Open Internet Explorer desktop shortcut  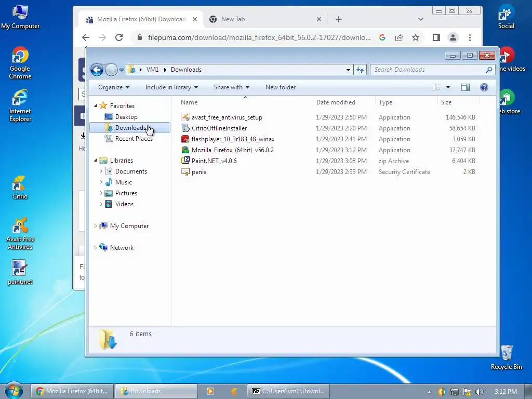pos(20,105)
